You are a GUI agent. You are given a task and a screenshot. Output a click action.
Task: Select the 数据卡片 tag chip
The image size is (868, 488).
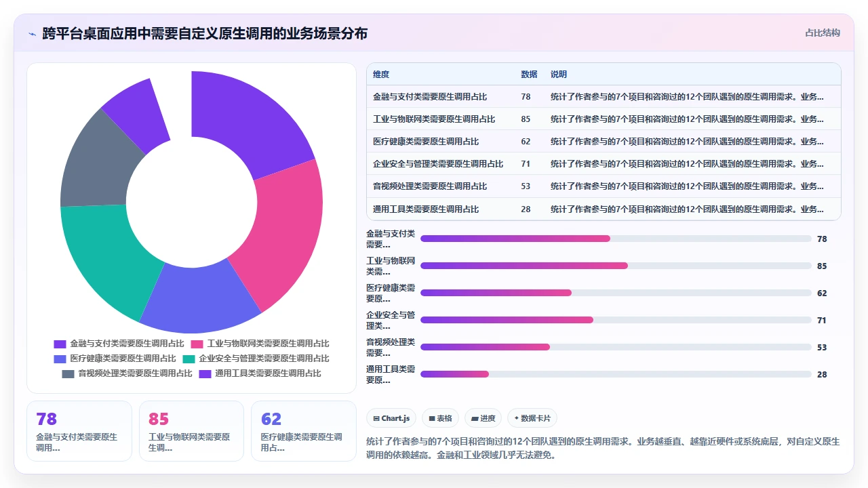pyautogui.click(x=532, y=418)
